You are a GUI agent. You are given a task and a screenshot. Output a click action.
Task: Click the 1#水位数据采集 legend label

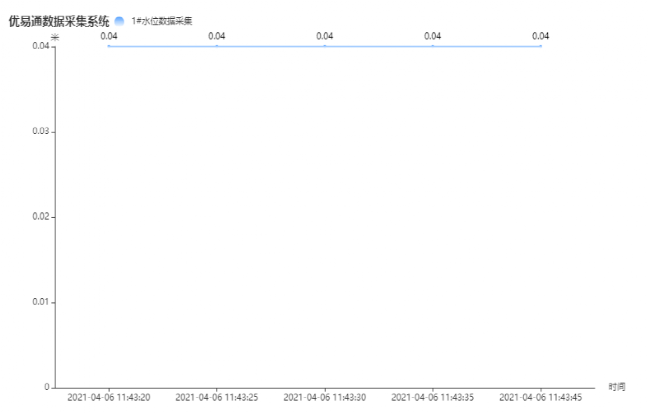tap(162, 21)
